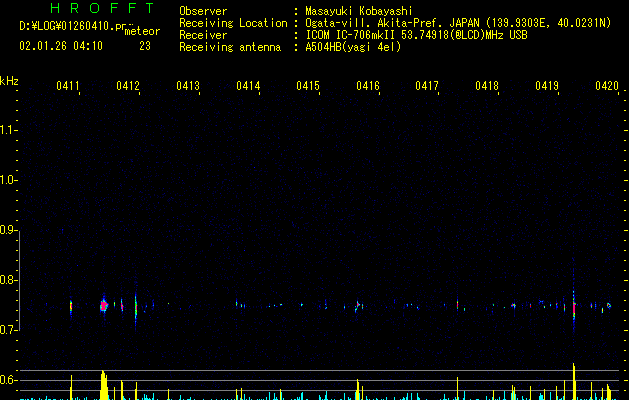Click the Receiver label

point(203,35)
